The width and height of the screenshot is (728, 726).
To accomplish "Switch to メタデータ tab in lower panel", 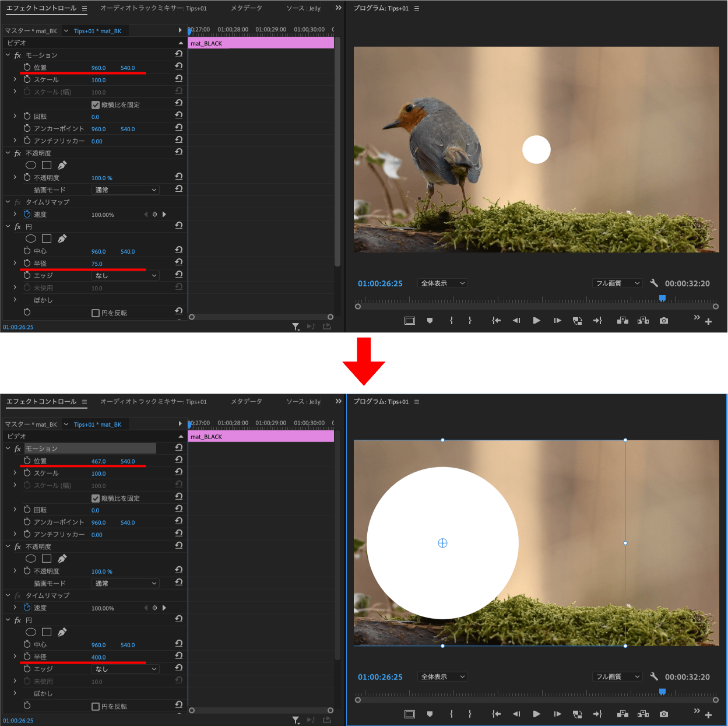I will pos(247,402).
